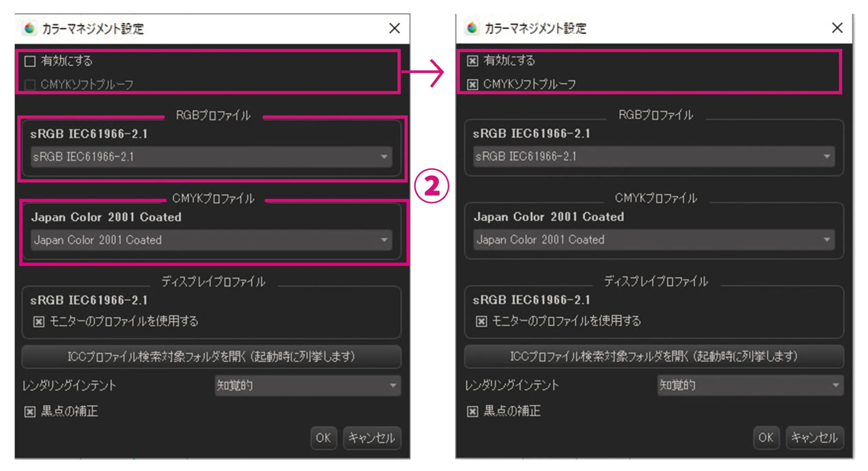This screenshot has height=471, width=868.
Task: Close the right color management dialog
Action: pos(837,28)
